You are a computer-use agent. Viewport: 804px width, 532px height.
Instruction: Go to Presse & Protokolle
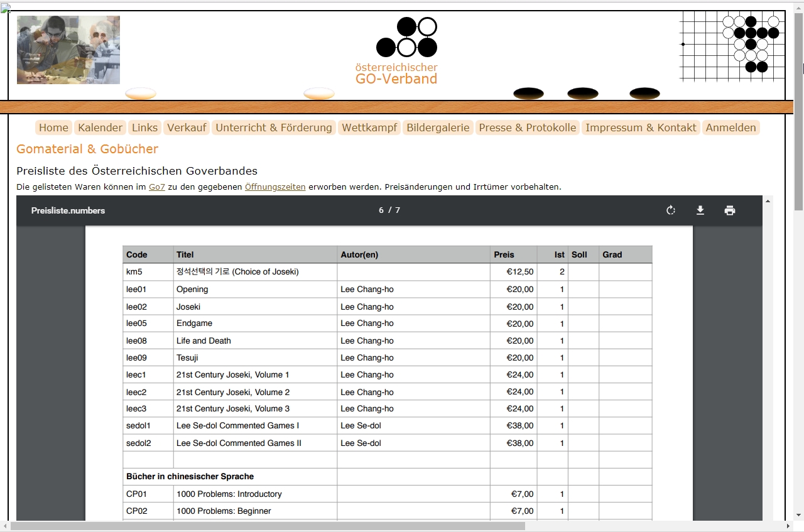[x=528, y=128]
